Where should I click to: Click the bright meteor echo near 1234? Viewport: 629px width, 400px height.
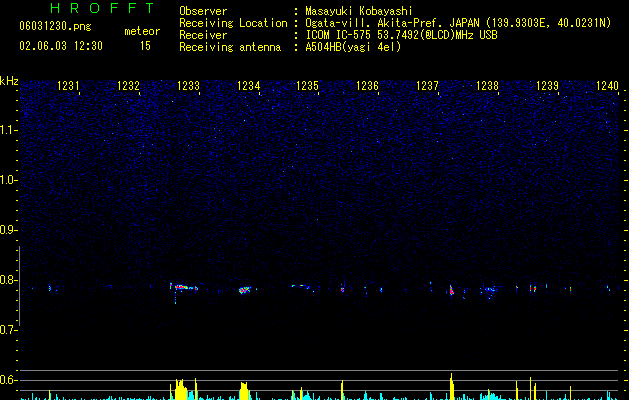click(244, 289)
